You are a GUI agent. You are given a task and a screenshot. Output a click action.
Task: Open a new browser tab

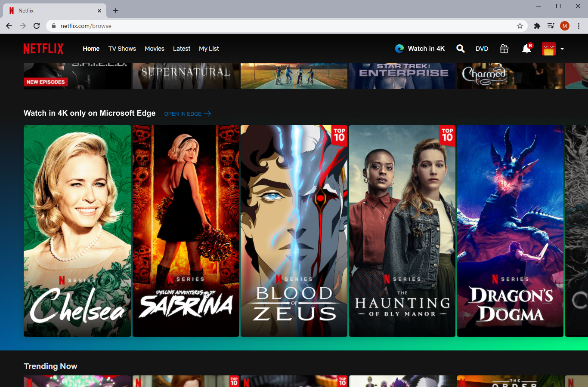pos(116,11)
